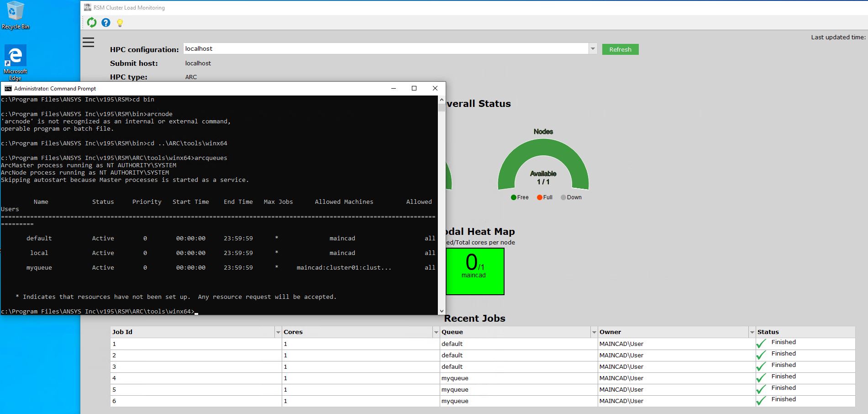Click the Command Prompt window title bar text
Screen dimensions: 868x414
(55, 88)
